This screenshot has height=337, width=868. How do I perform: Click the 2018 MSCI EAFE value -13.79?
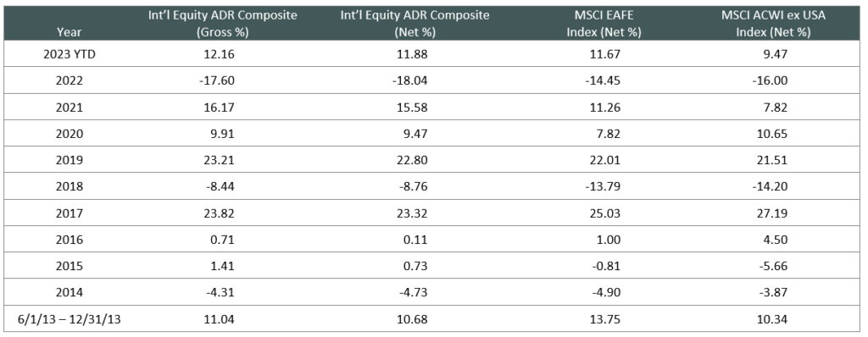coord(604,187)
